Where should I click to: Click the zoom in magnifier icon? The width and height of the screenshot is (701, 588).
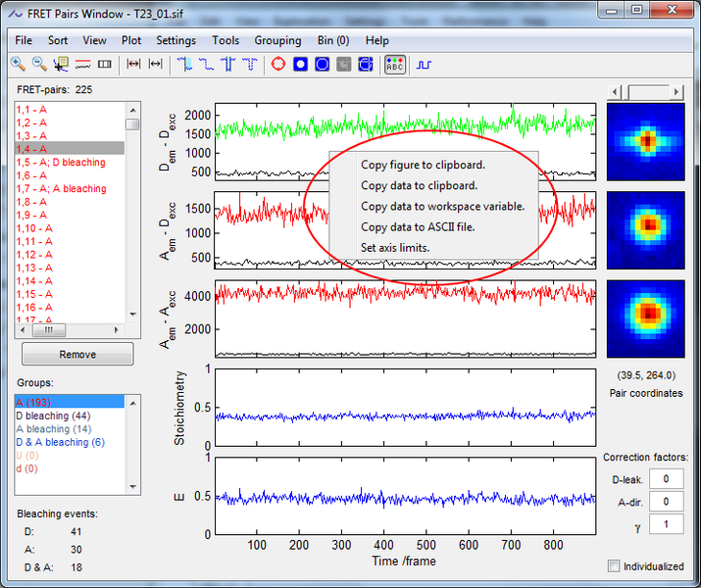(x=18, y=65)
